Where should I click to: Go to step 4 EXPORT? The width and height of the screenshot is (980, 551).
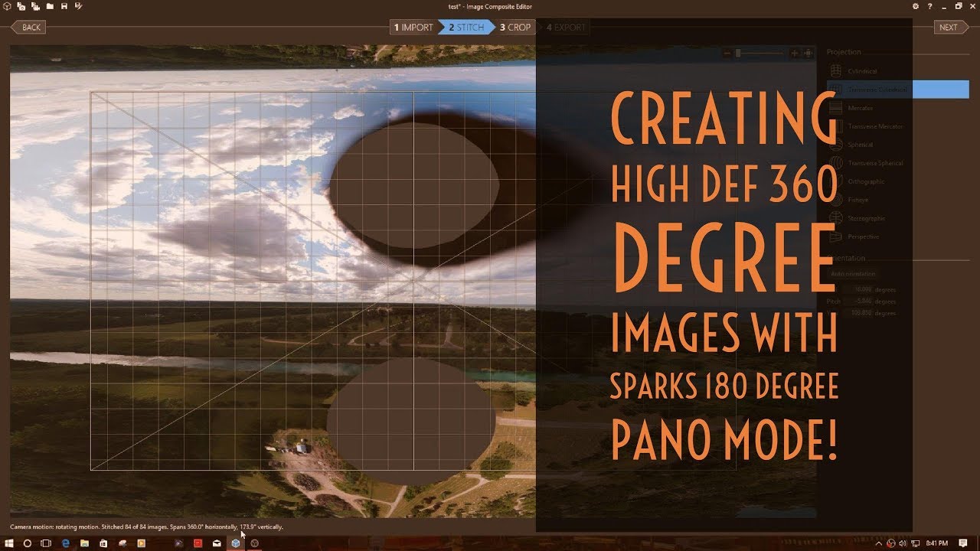coord(566,28)
